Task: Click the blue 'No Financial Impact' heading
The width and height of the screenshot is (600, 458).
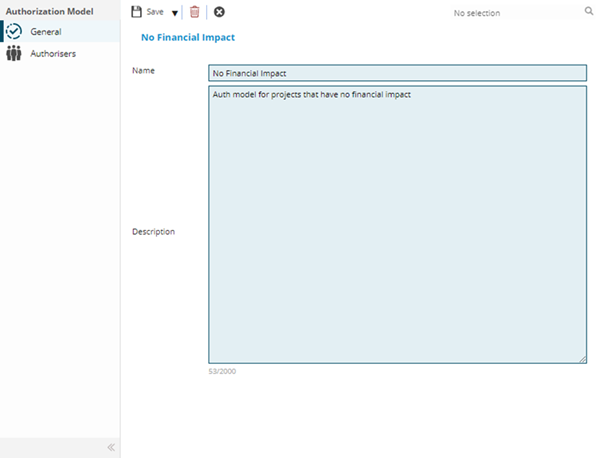Action: click(188, 38)
